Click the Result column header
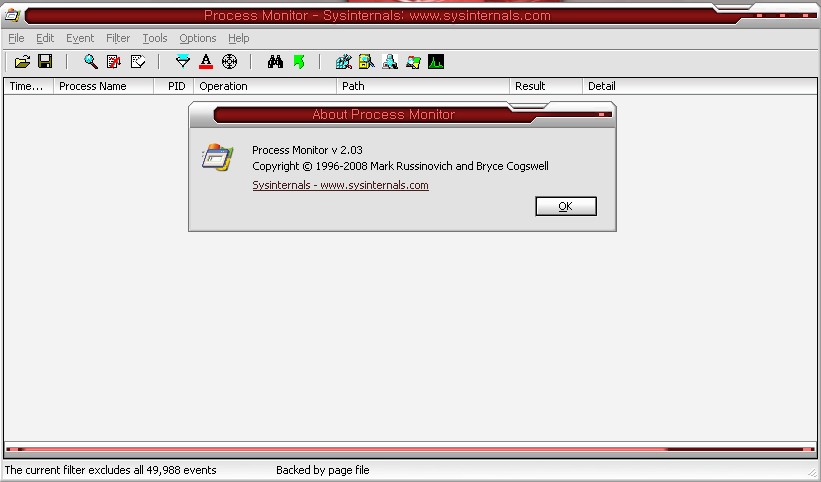Screen dimensions: 821x482 [546, 86]
